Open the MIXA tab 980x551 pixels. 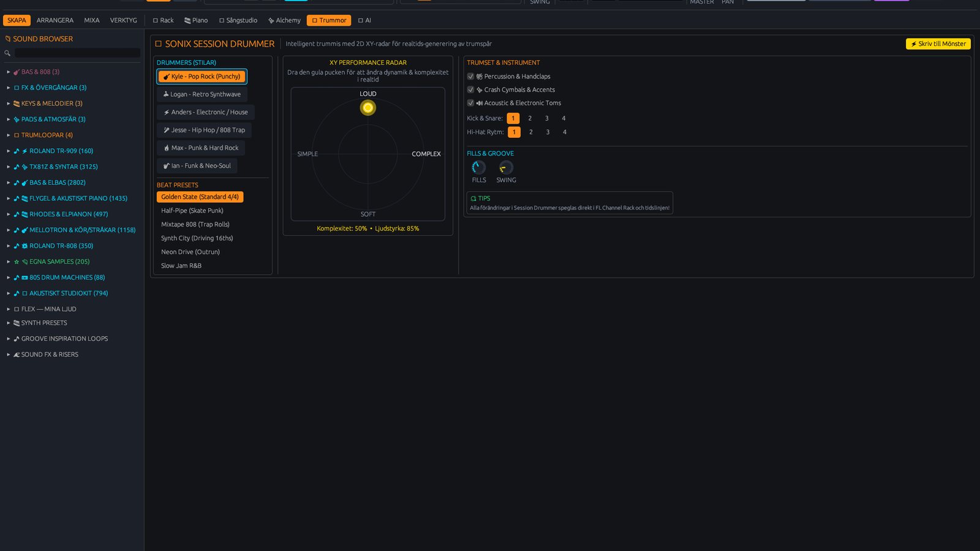[92, 20]
